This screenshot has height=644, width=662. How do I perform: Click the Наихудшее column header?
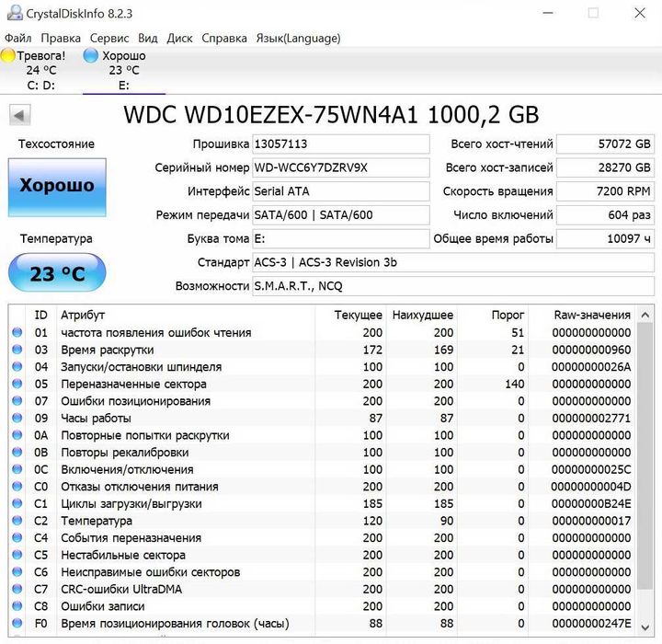(422, 316)
